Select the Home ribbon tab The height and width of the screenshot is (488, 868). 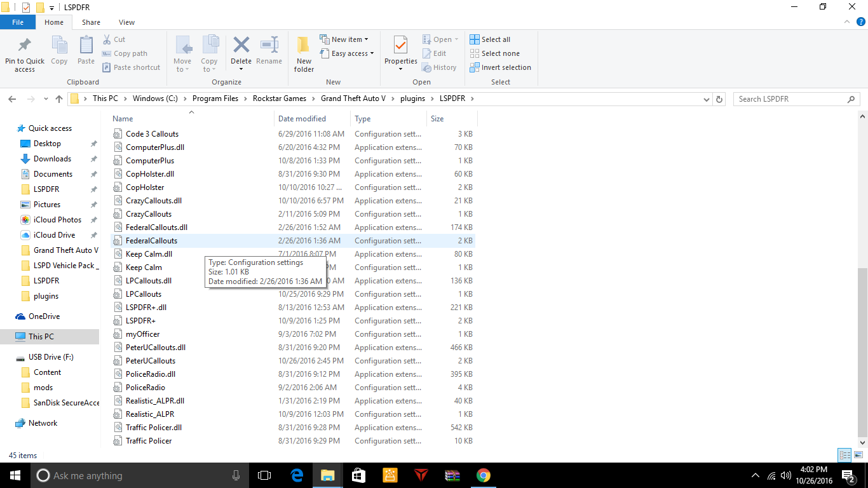[54, 22]
